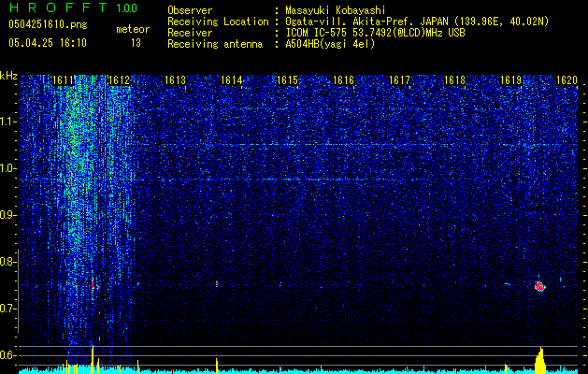The height and width of the screenshot is (374, 588).
Task: Click the kHz axis unit label
Action: click(x=8, y=76)
